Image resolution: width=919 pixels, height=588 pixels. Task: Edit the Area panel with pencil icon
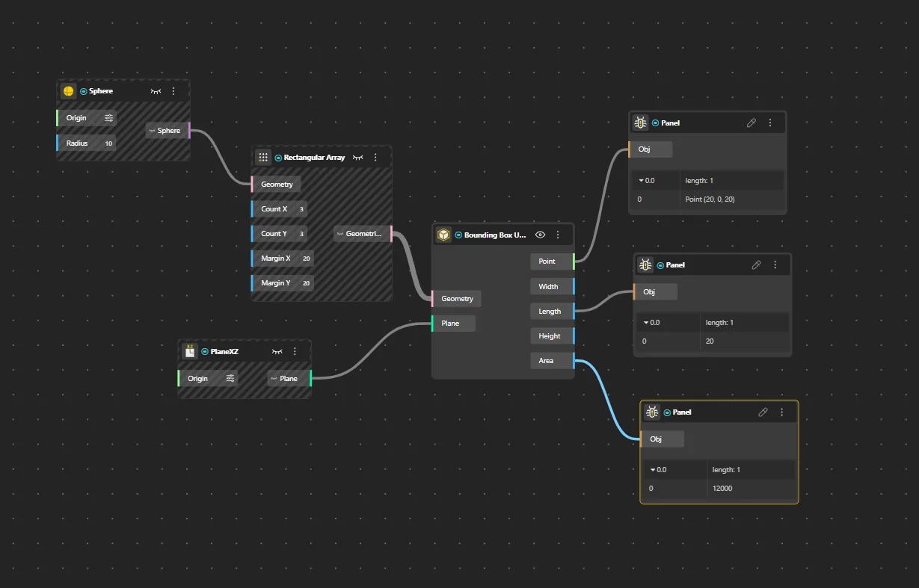click(763, 412)
